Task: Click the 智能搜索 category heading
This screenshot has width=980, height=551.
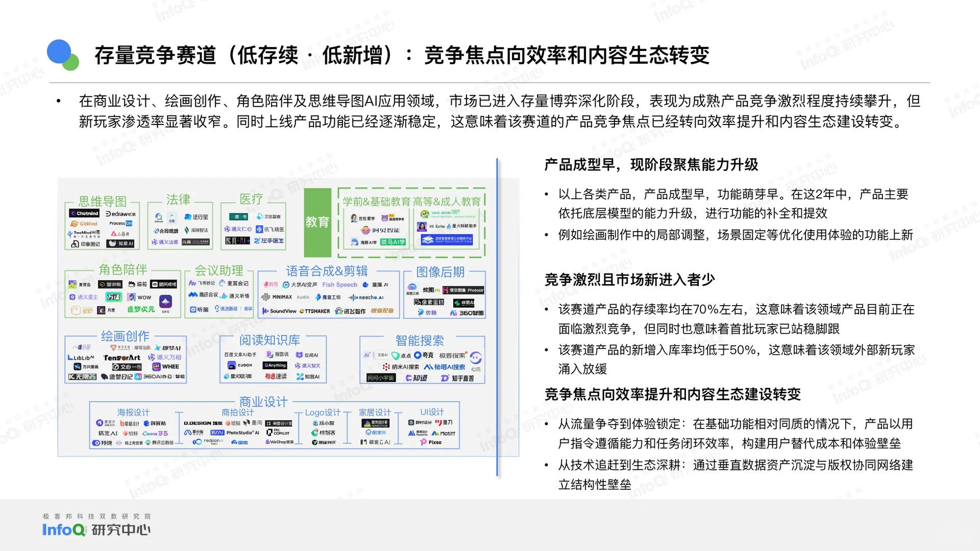Action: tap(420, 340)
